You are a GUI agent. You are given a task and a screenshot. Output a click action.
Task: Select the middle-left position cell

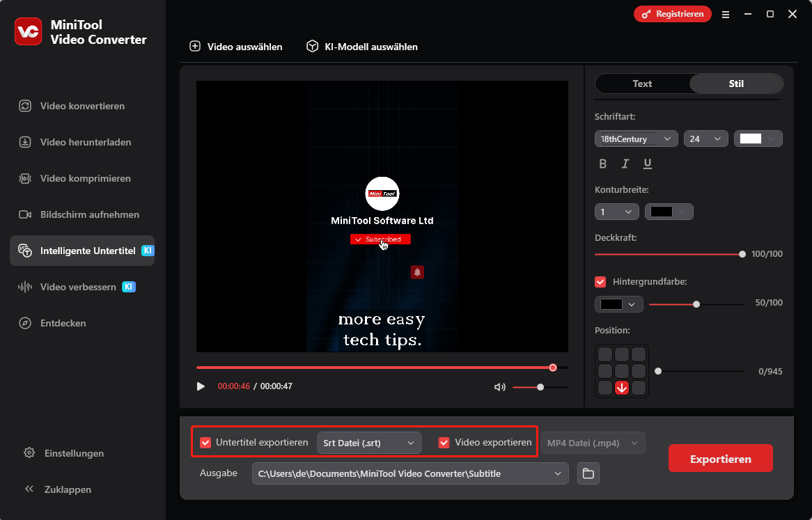tap(605, 371)
